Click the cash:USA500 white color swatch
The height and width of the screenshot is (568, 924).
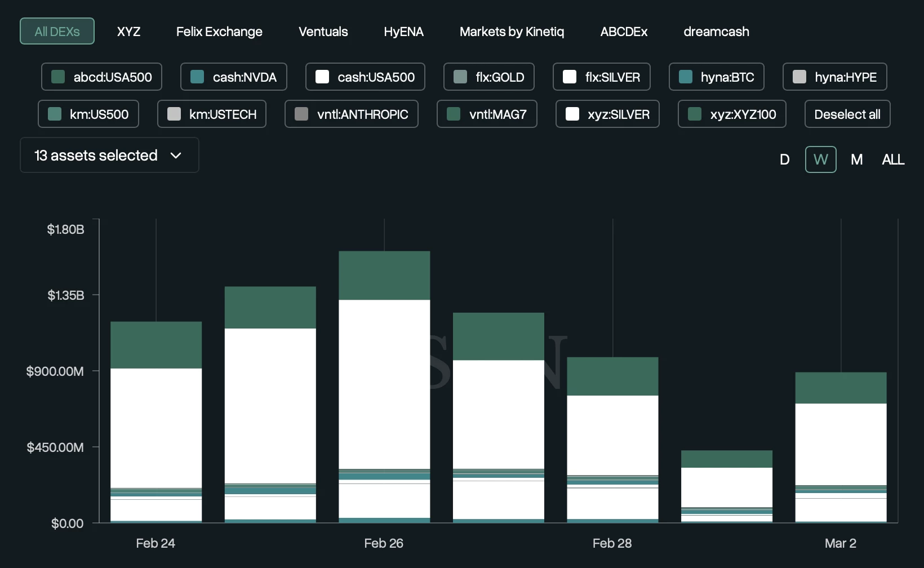[x=322, y=77]
